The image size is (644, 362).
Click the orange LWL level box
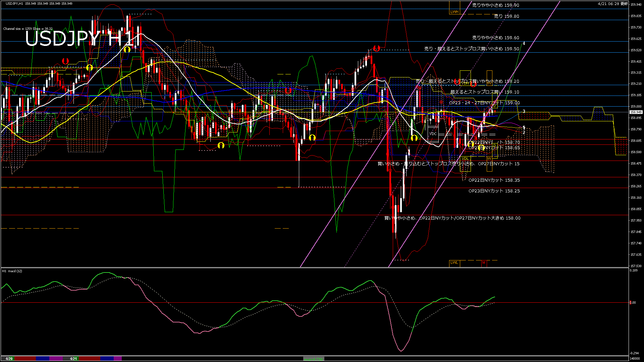pyautogui.click(x=454, y=263)
